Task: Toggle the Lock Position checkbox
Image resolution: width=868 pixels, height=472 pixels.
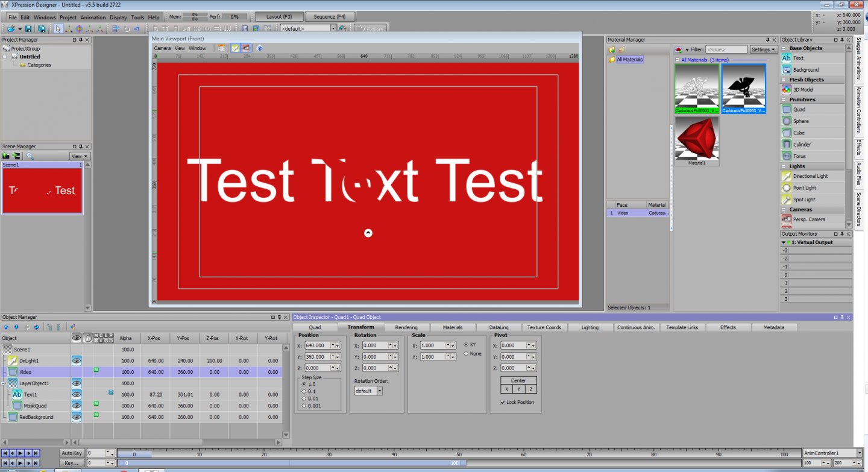Action: point(503,402)
